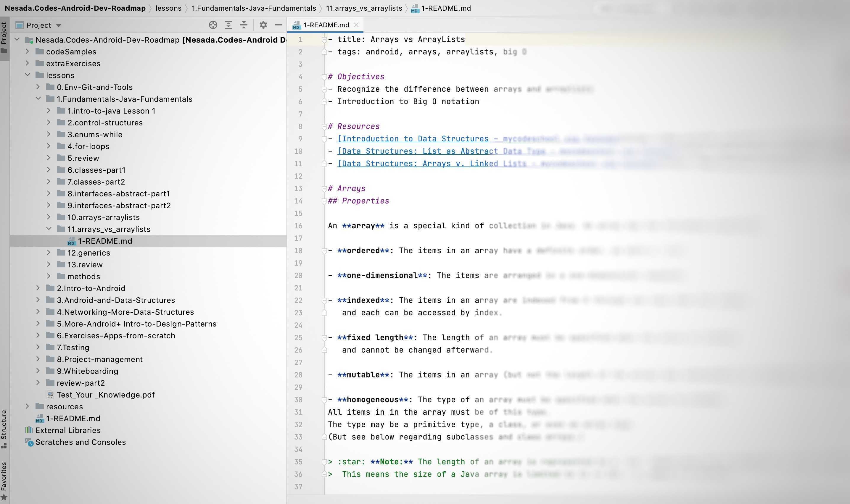The image size is (850, 504).
Task: Click the Expand All icon in Project toolbar
Action: (x=229, y=25)
